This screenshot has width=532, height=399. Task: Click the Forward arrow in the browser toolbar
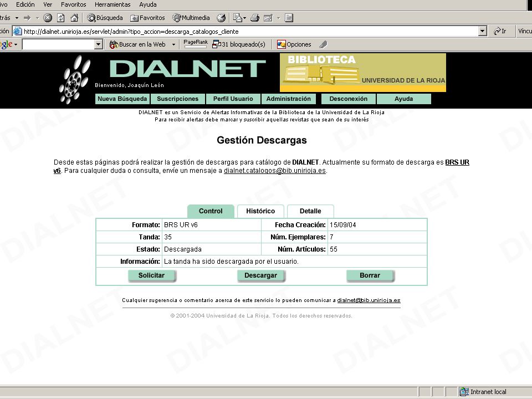tap(27, 18)
